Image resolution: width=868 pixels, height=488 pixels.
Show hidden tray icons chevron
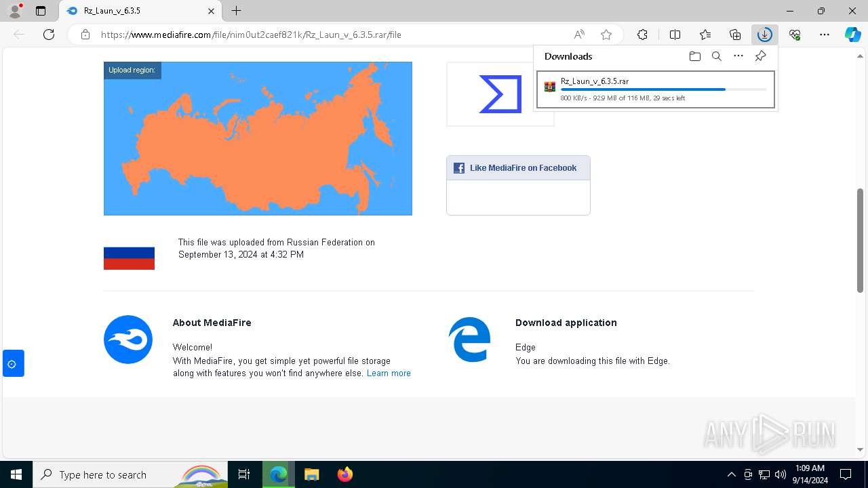coord(732,474)
